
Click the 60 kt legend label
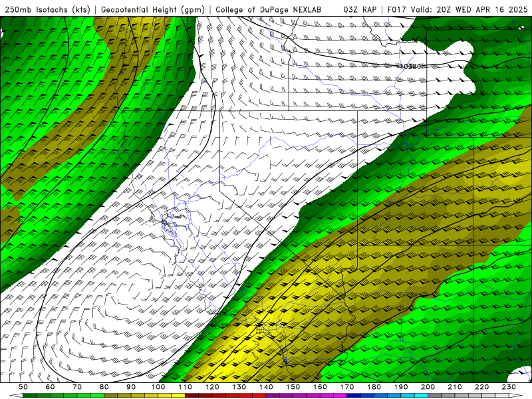coord(51,387)
